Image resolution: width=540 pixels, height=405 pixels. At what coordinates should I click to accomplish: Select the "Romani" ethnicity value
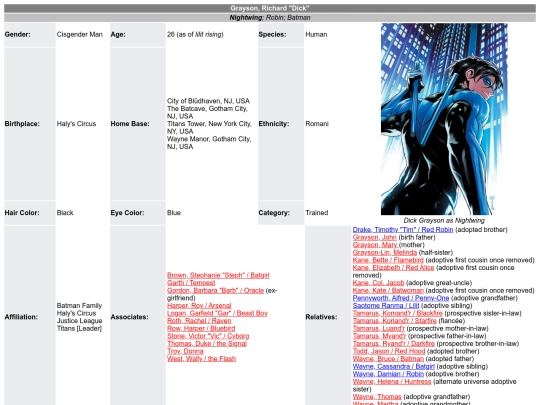(317, 124)
